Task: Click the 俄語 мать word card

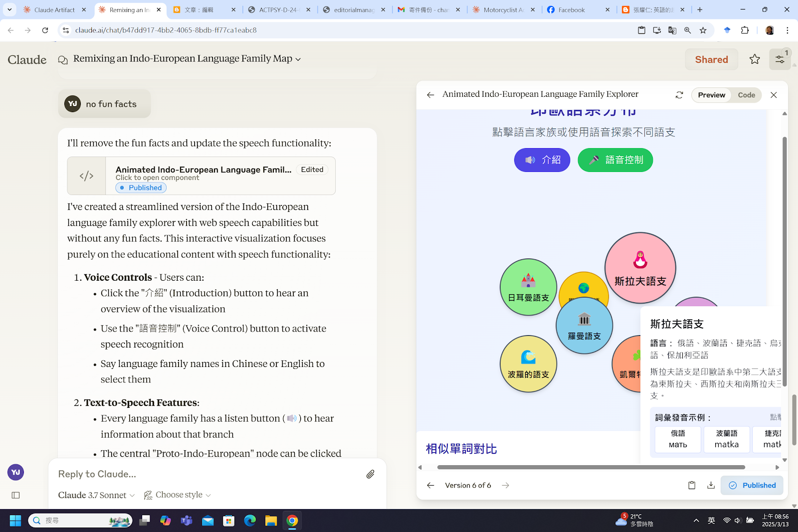Action: pos(678,439)
